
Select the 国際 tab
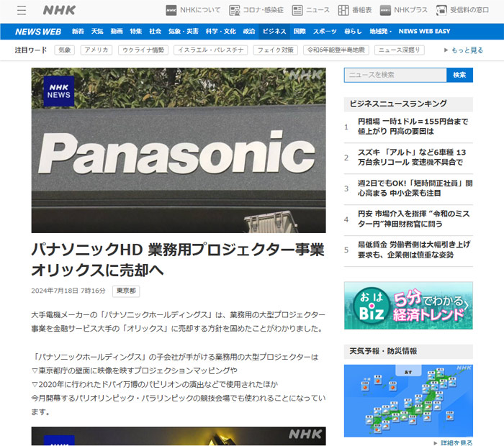[300, 32]
